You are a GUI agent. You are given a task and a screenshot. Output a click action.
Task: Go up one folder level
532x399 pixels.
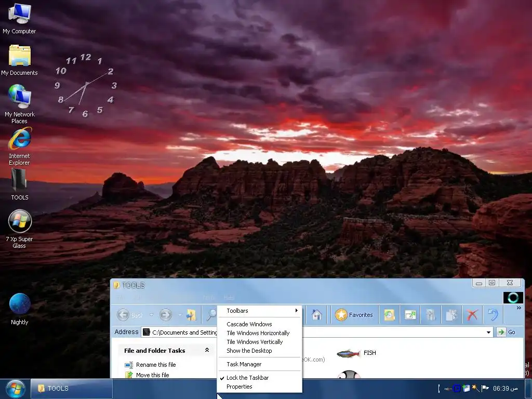[x=191, y=315]
